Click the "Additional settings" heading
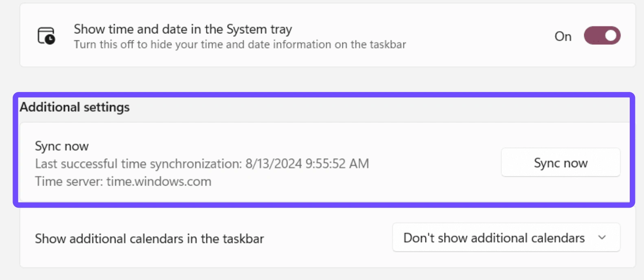This screenshot has width=644, height=280. point(74,107)
